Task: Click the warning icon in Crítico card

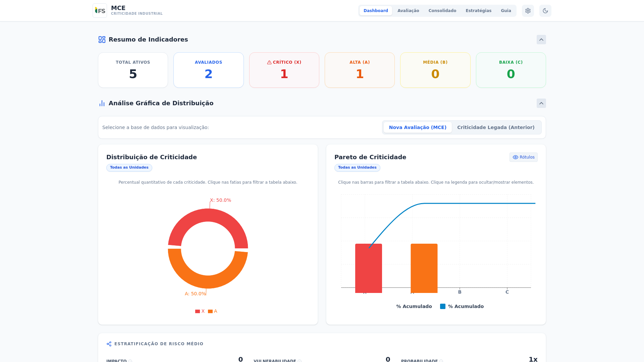Action: [x=269, y=62]
